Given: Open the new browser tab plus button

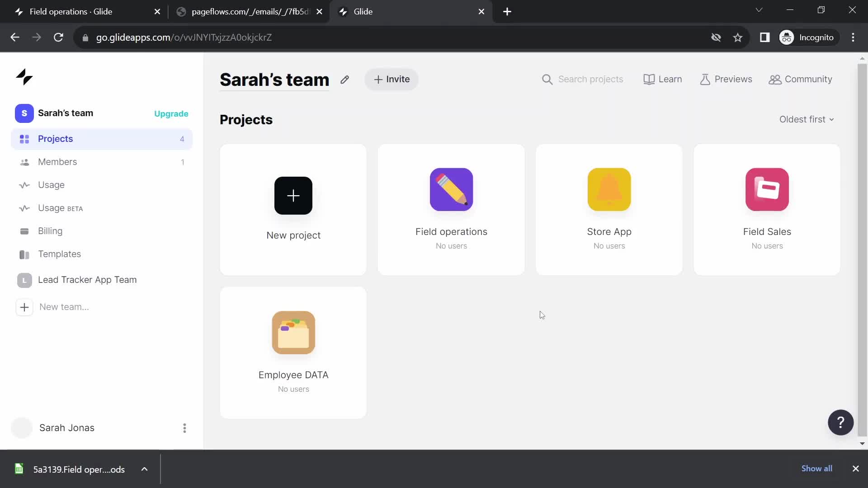Looking at the screenshot, I should coord(507,12).
